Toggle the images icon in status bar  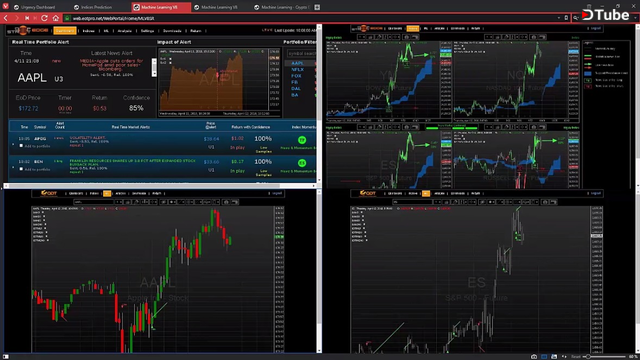[x=554, y=357]
